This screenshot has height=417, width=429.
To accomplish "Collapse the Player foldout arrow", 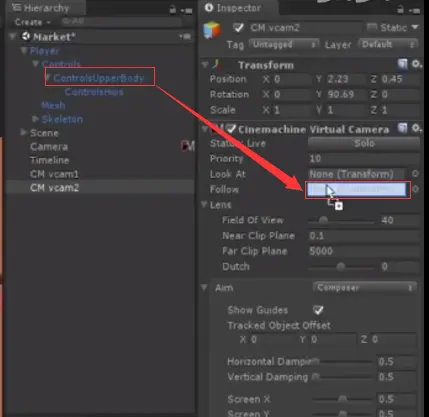I will click(24, 50).
